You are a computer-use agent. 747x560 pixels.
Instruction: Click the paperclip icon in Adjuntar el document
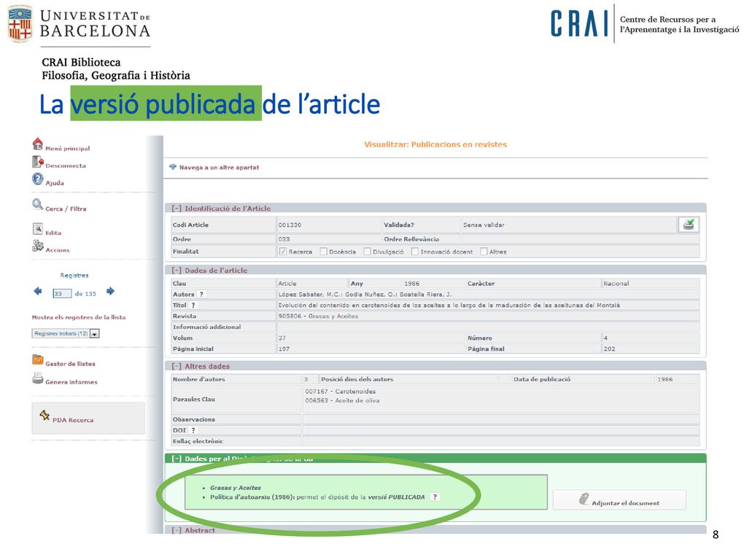[x=584, y=499]
